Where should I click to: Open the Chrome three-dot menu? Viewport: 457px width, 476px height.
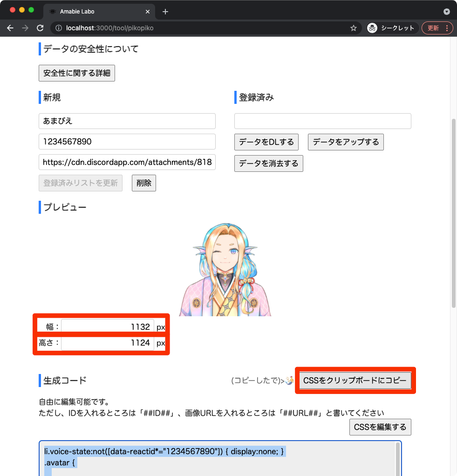(x=447, y=28)
